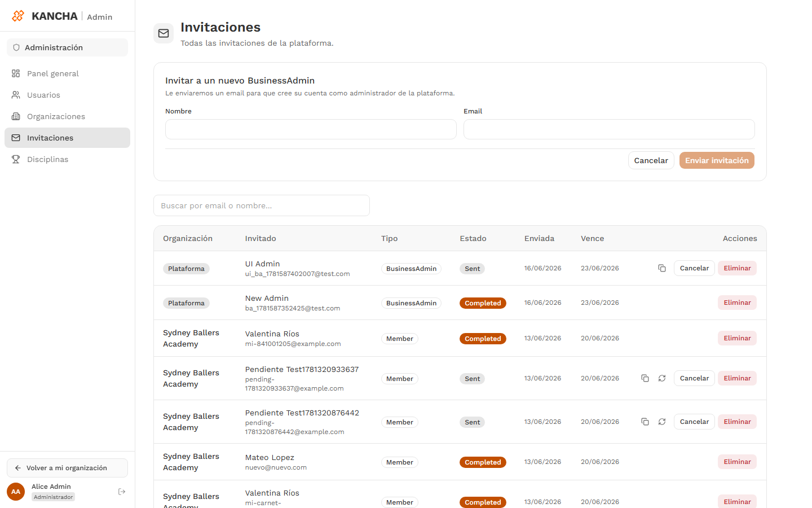Copy link for Pendiente Test1781320933637 invitation
Screen dimensions: 812x508
(645, 378)
